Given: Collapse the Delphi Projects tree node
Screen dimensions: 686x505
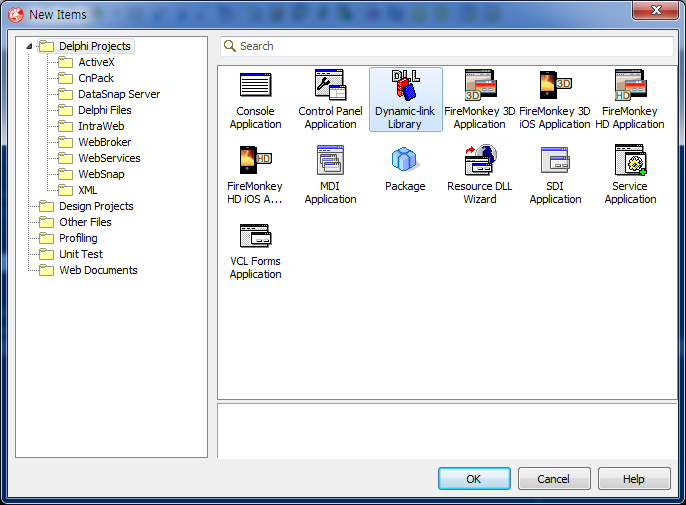Looking at the screenshot, I should [x=29, y=46].
